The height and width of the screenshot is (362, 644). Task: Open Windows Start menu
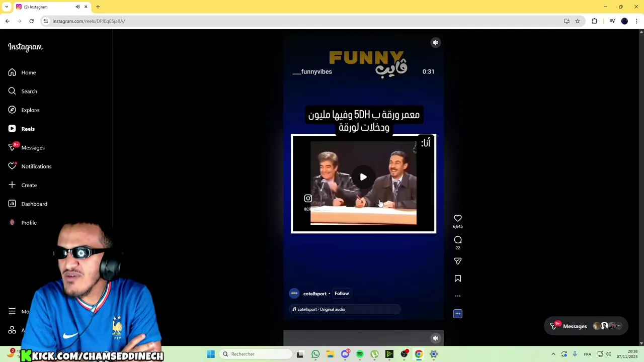point(211,354)
